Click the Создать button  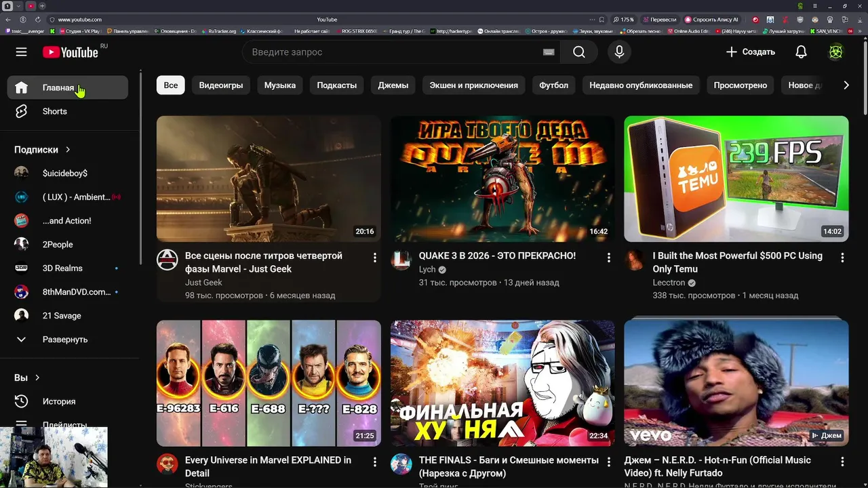coord(750,52)
